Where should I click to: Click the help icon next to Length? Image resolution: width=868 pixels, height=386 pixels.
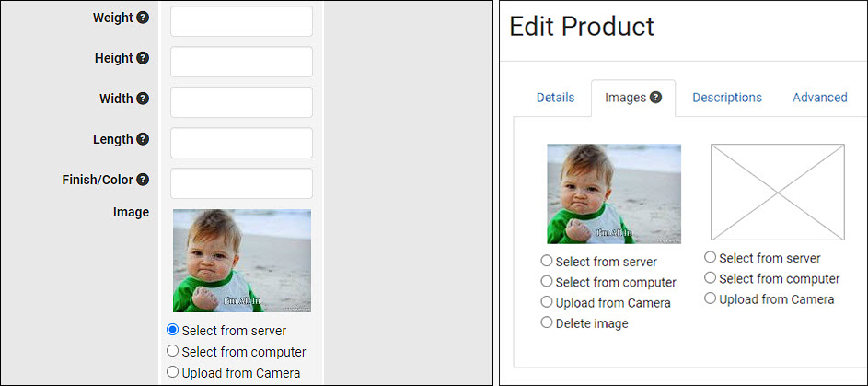point(143,139)
